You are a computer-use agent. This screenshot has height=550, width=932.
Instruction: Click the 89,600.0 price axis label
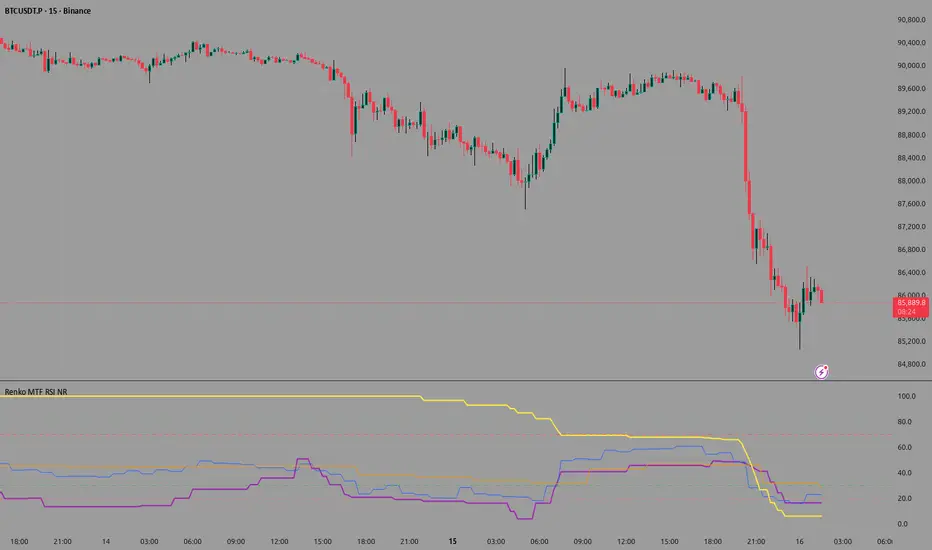[911, 89]
